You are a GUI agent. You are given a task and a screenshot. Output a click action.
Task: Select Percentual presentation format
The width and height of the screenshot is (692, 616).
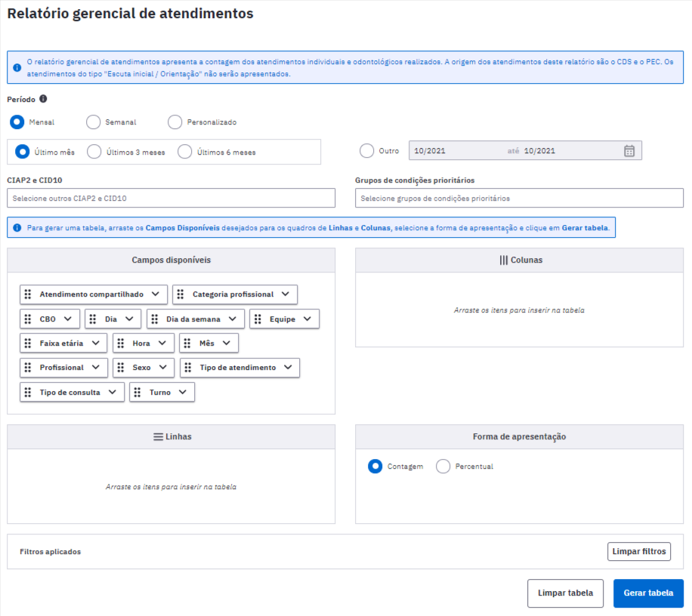pos(443,466)
